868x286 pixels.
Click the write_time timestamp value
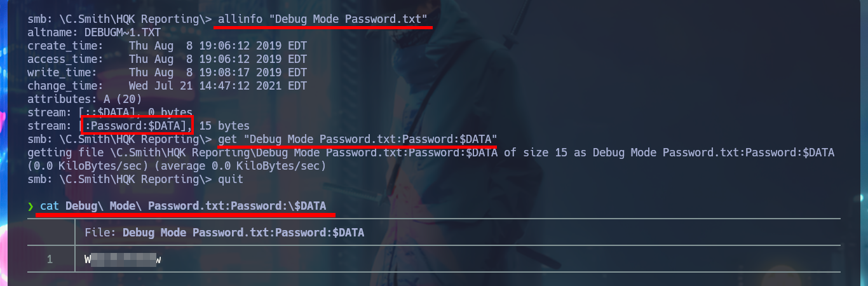(x=218, y=72)
